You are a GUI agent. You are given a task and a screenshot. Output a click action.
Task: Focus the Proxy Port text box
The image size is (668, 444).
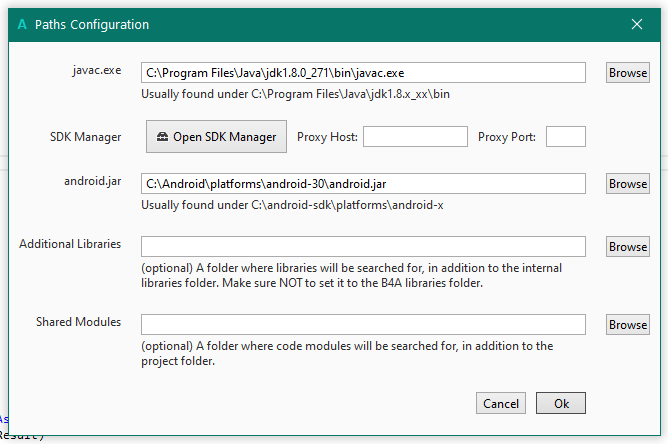(565, 137)
